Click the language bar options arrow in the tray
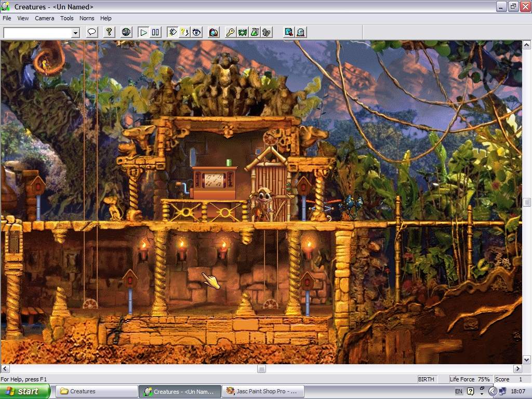Viewport: 532px width, 399px height. [482, 394]
